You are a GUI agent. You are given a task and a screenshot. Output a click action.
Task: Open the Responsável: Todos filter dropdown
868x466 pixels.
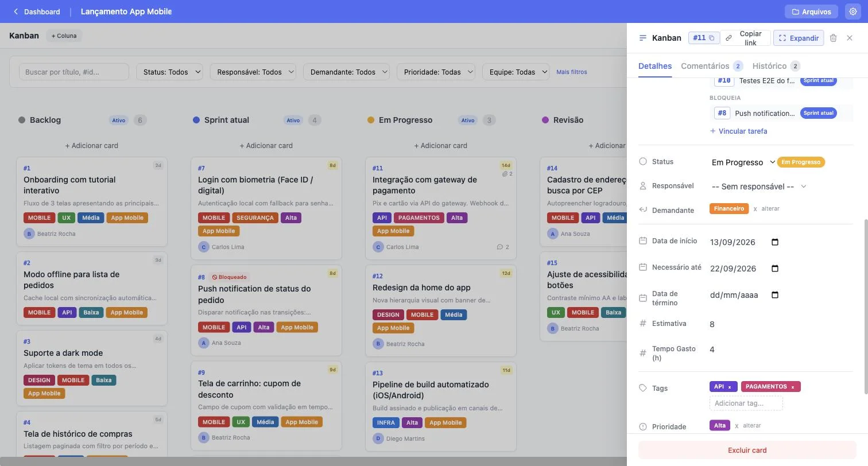click(253, 72)
